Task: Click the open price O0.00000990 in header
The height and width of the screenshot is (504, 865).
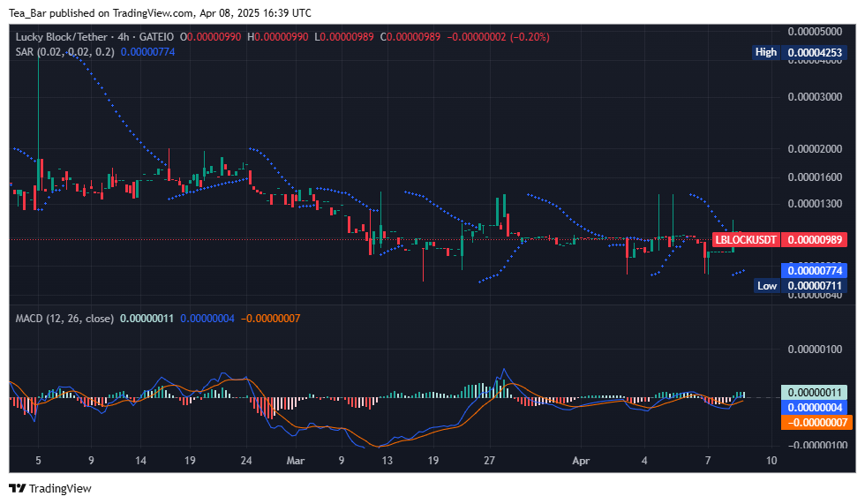Action: click(210, 37)
